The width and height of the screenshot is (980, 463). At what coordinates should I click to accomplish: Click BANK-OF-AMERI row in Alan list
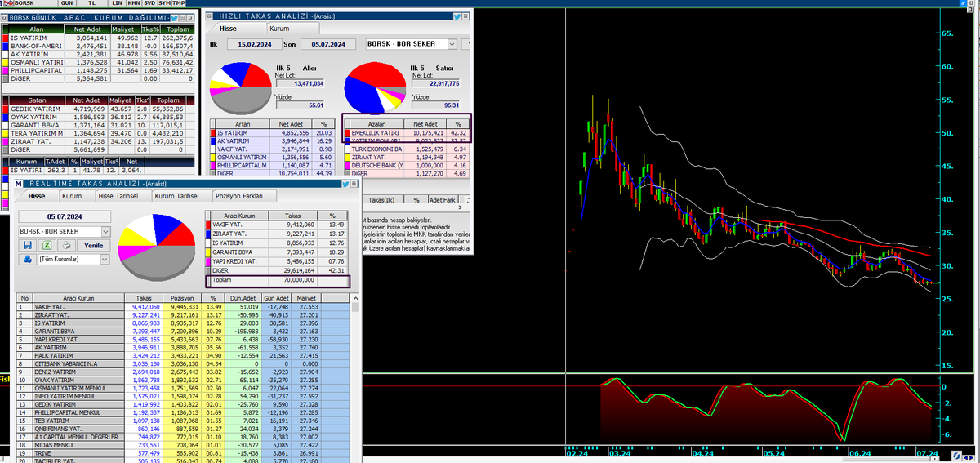click(99, 45)
